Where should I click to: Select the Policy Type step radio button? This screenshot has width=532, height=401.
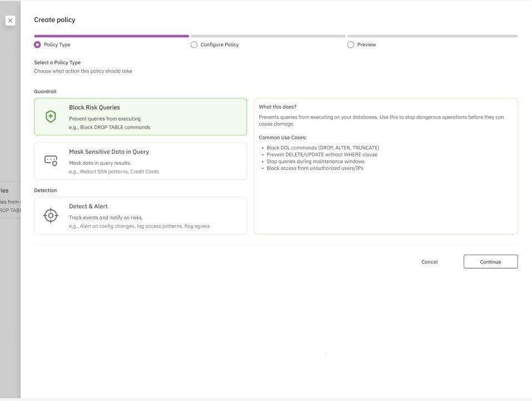point(37,45)
